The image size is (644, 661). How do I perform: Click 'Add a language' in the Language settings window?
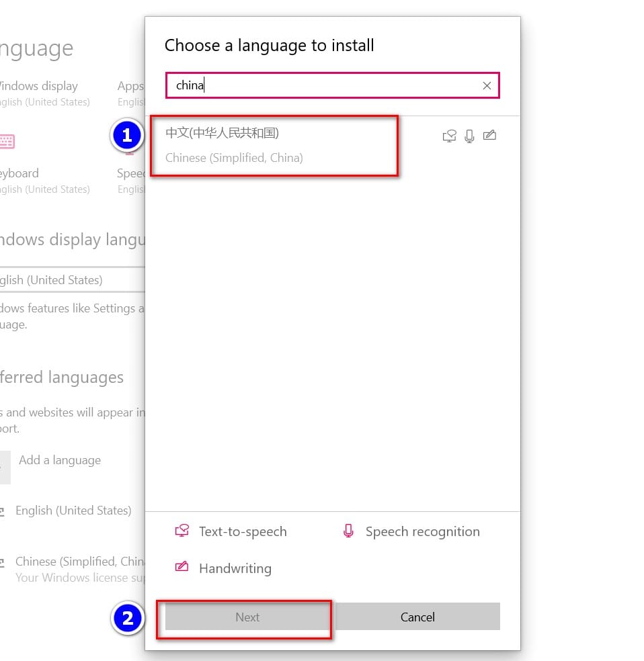coord(59,460)
